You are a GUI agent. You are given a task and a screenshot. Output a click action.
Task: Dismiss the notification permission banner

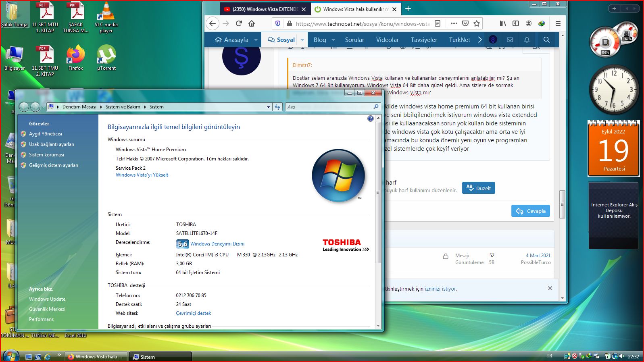(550, 288)
